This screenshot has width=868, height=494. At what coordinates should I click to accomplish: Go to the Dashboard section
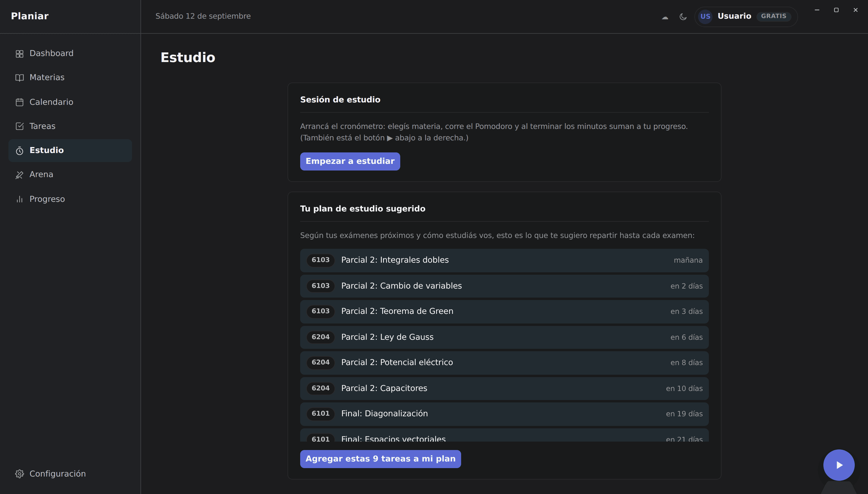(x=70, y=54)
